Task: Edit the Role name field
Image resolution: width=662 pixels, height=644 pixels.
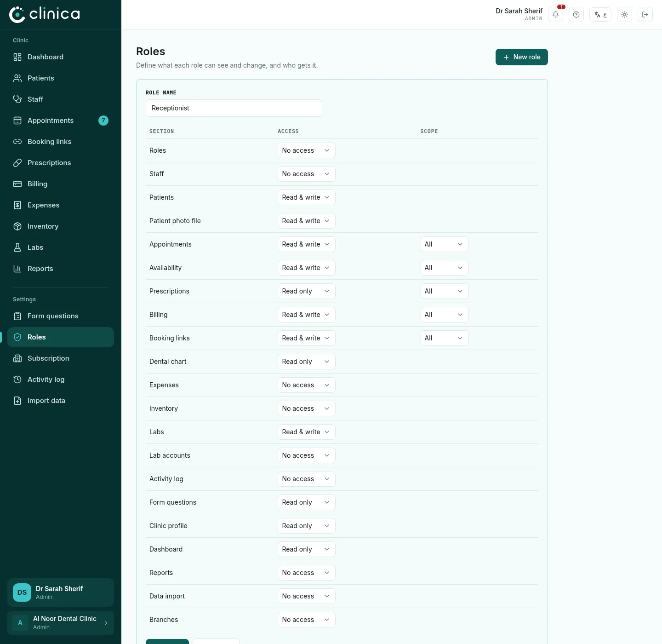Action: click(234, 108)
